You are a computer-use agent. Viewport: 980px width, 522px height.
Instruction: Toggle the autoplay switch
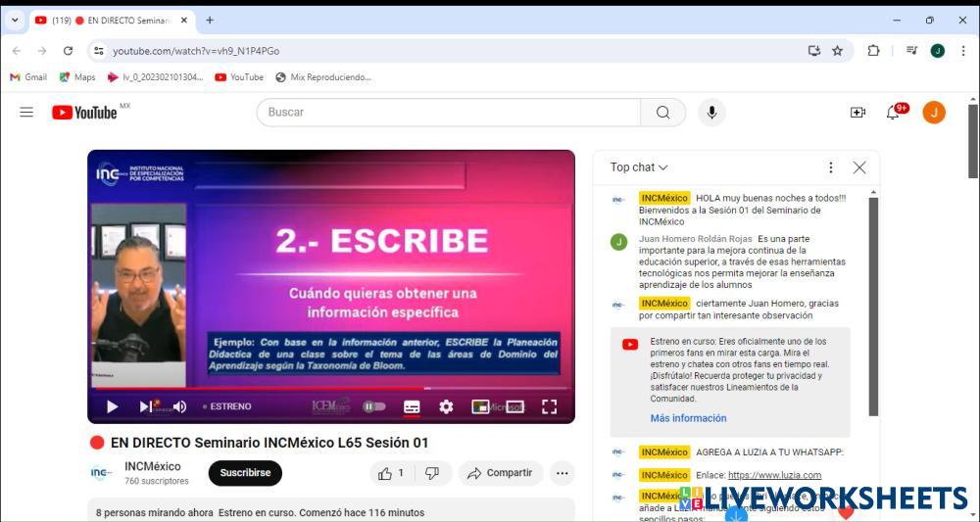[x=374, y=406]
